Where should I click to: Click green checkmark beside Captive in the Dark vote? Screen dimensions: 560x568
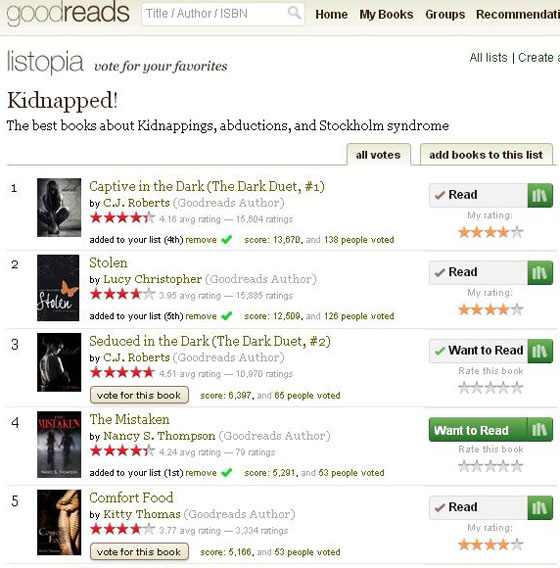227,239
